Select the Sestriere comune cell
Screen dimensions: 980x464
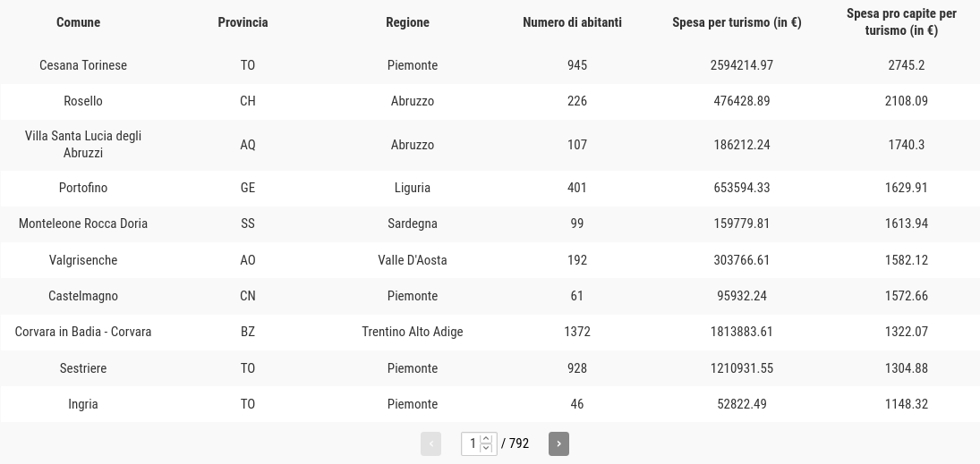(x=83, y=367)
